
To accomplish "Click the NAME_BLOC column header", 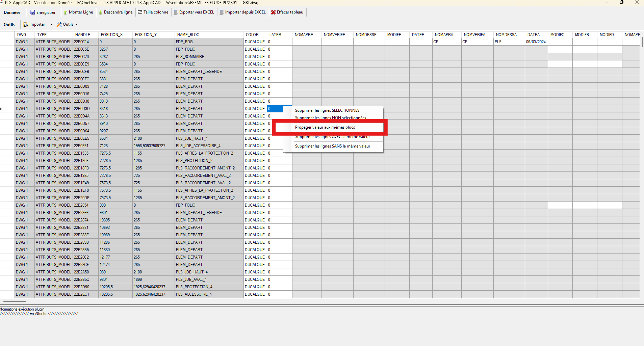I will (x=188, y=35).
